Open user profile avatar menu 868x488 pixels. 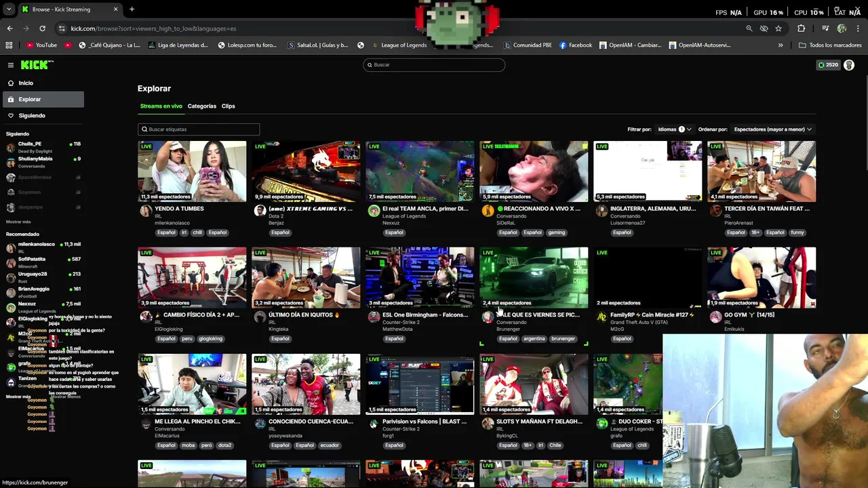pyautogui.click(x=849, y=65)
